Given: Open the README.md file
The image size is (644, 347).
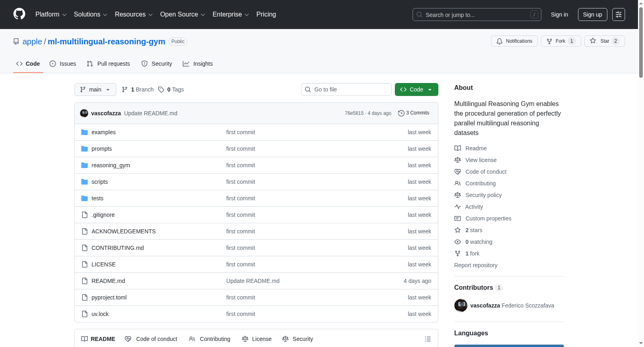Looking at the screenshot, I should [108, 281].
